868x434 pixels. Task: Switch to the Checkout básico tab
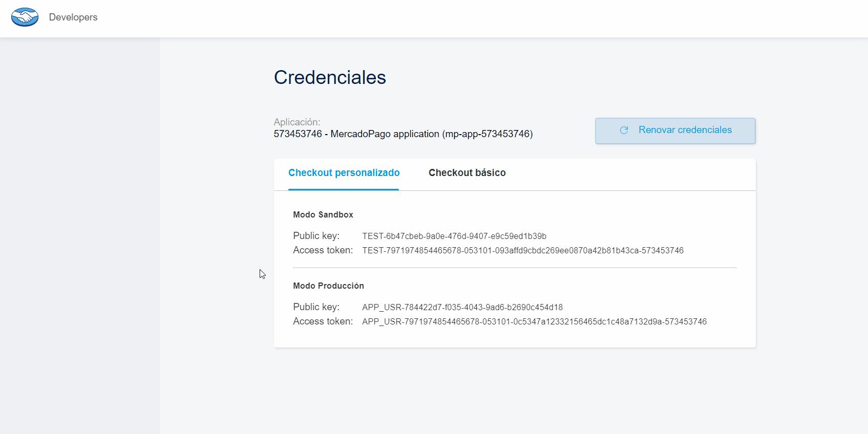[x=467, y=173]
